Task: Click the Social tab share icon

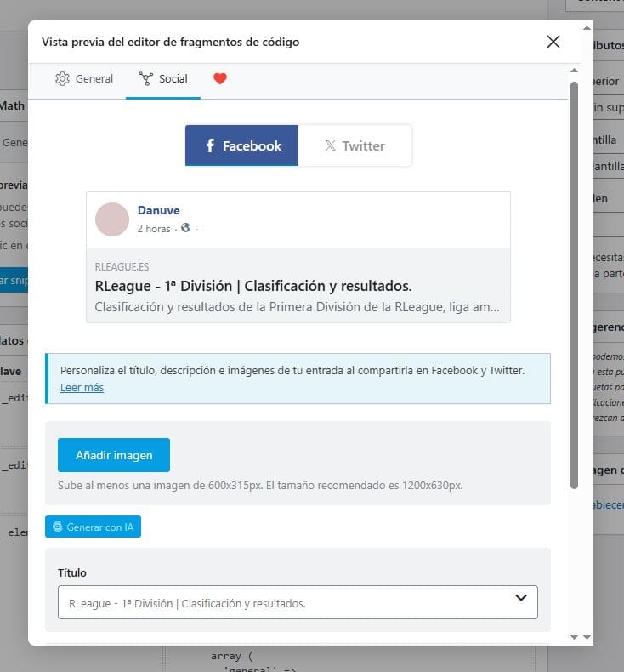Action: 145,79
